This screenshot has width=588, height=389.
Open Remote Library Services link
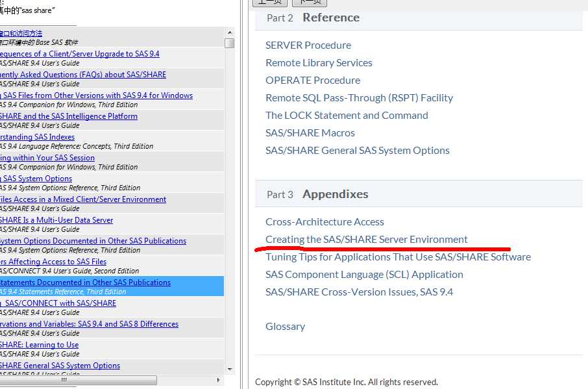click(x=319, y=63)
